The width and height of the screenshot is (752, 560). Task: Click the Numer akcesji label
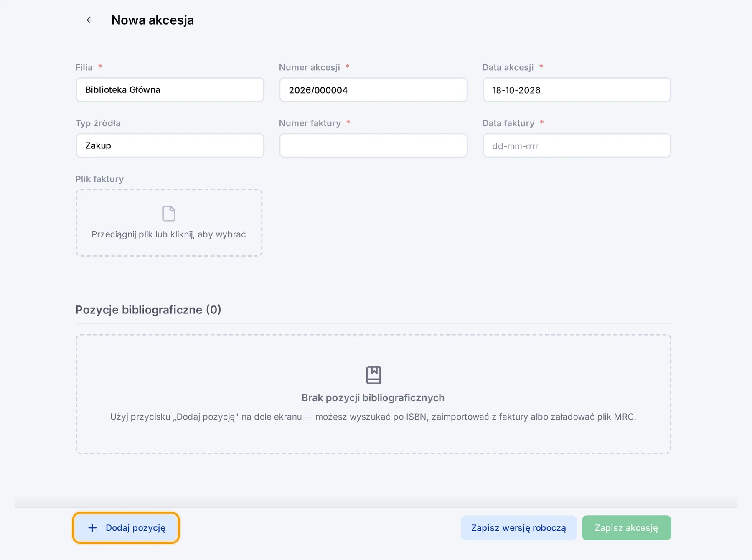point(310,67)
